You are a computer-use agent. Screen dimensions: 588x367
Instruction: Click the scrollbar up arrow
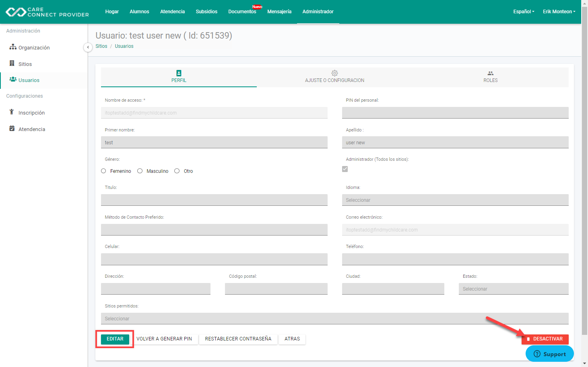[x=584, y=3]
